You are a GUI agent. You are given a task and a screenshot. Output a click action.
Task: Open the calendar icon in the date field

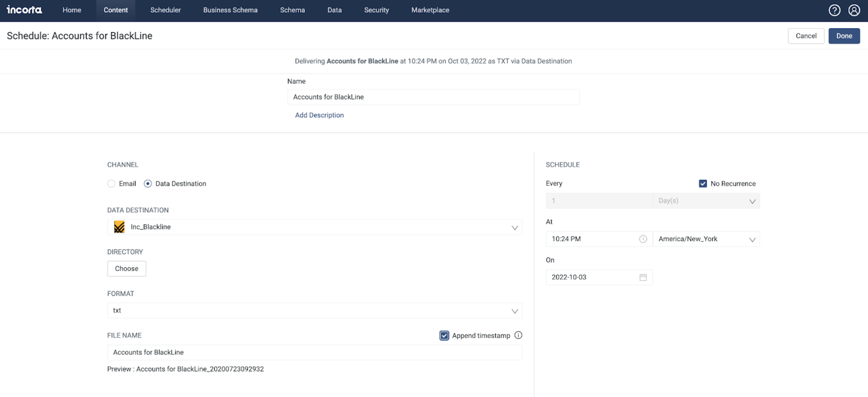643,277
